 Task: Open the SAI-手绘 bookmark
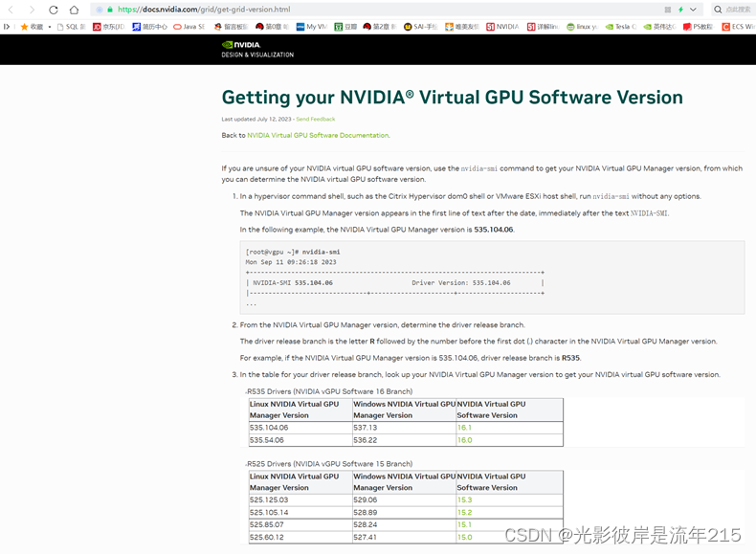(420, 27)
